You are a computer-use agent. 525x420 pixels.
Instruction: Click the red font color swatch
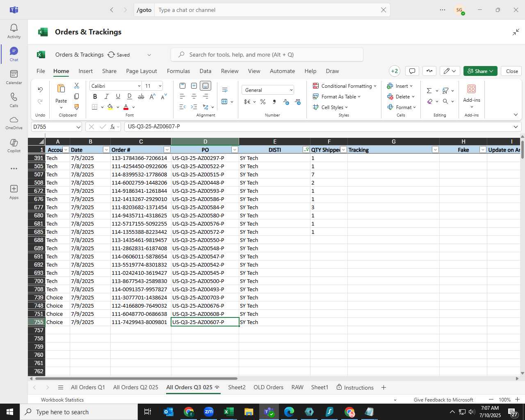click(126, 107)
